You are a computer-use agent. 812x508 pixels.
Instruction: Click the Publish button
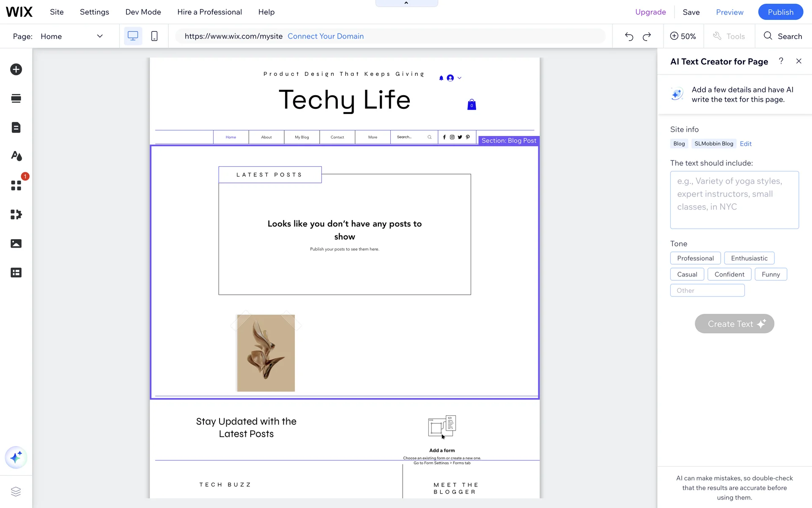(x=780, y=12)
